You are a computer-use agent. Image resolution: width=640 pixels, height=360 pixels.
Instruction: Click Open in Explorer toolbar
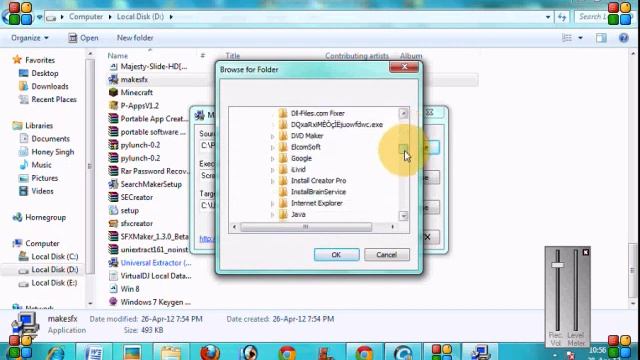[83, 38]
